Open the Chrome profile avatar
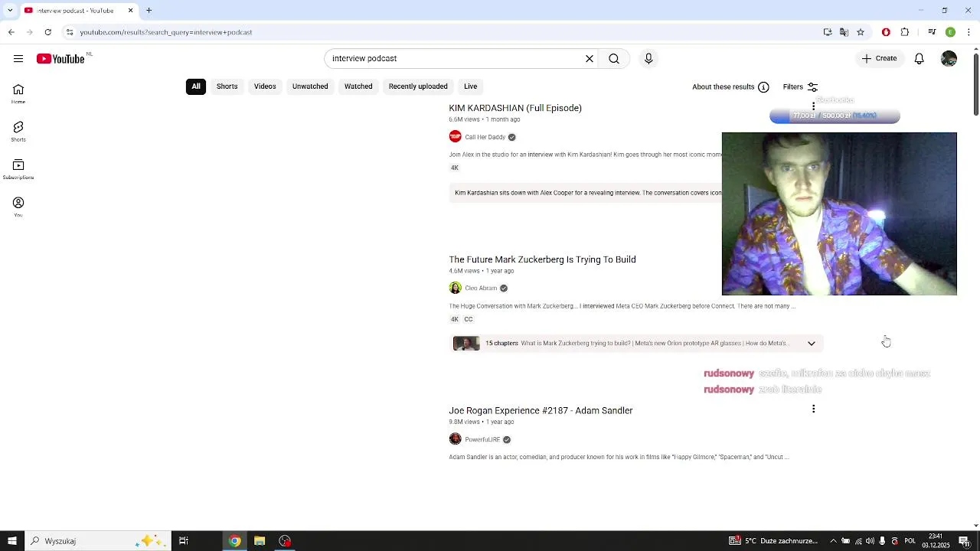The image size is (980, 551). pos(950,32)
